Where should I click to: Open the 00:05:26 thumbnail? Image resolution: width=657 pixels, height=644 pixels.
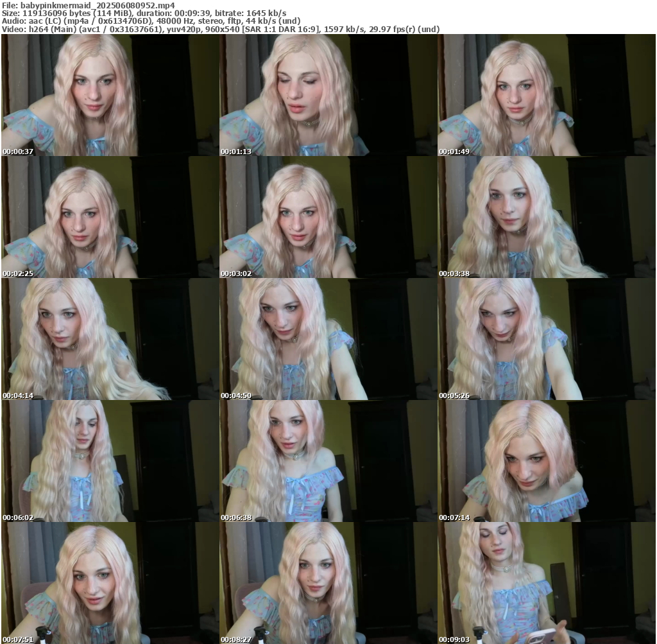tap(547, 339)
